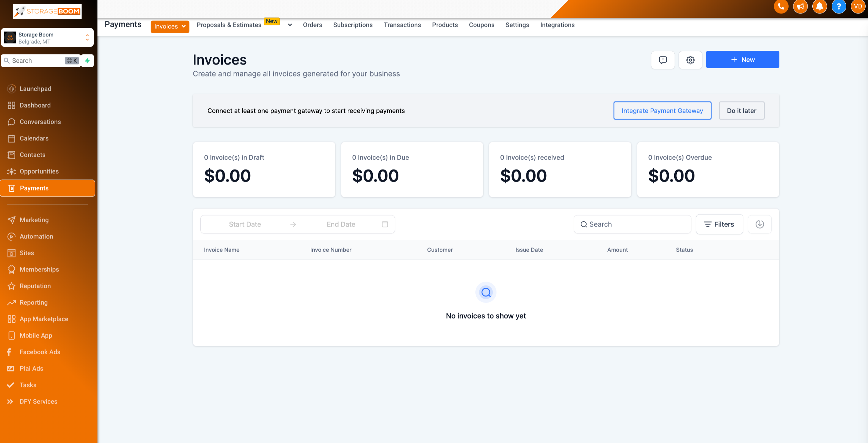Click the Integrate Payment Gateway button
The height and width of the screenshot is (443, 868).
click(x=662, y=111)
